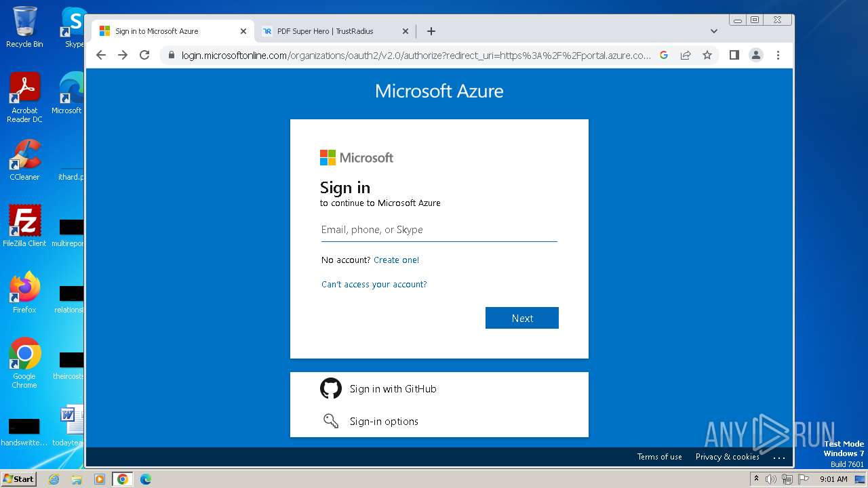Close the Sign in to Microsoft Azure tab
Viewport: 868px width, 488px height.
243,31
